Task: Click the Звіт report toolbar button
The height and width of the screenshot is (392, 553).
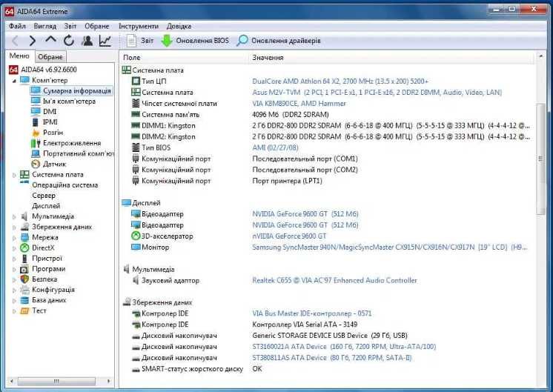Action: pos(140,41)
